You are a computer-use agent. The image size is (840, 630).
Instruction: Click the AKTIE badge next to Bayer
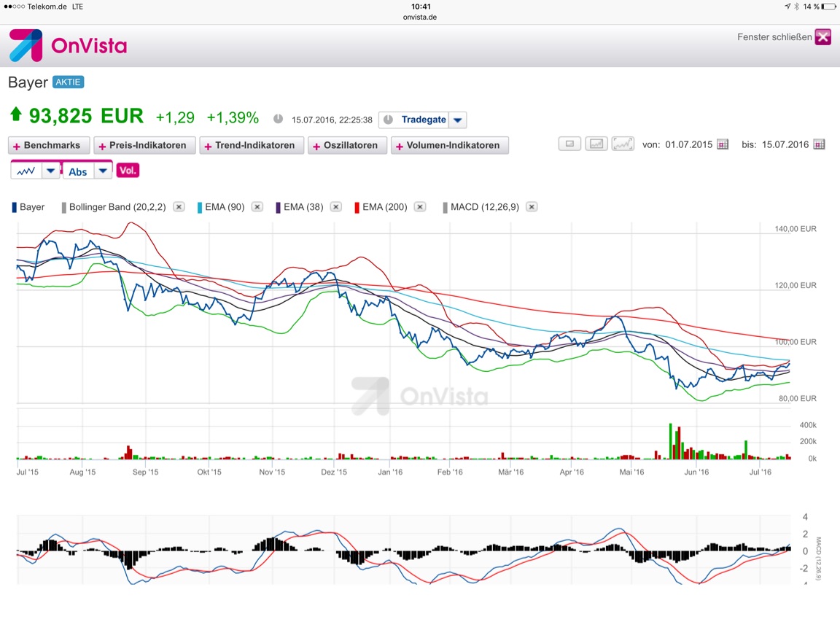coord(68,82)
